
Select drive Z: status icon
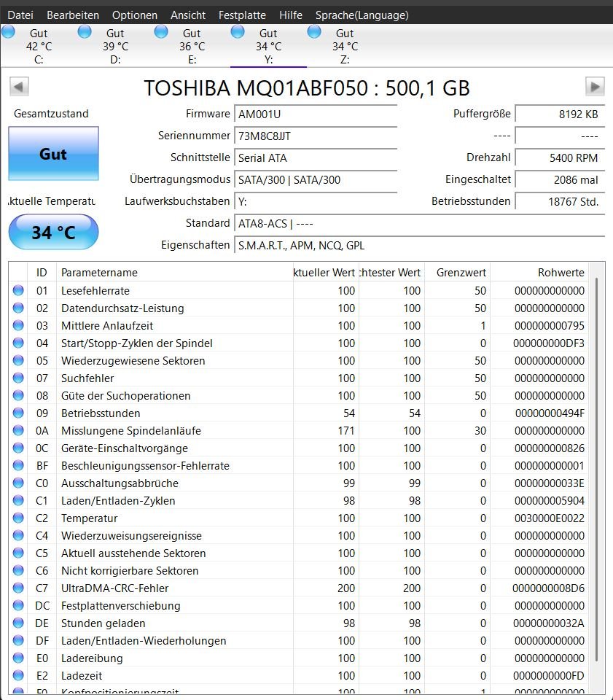pyautogui.click(x=314, y=32)
